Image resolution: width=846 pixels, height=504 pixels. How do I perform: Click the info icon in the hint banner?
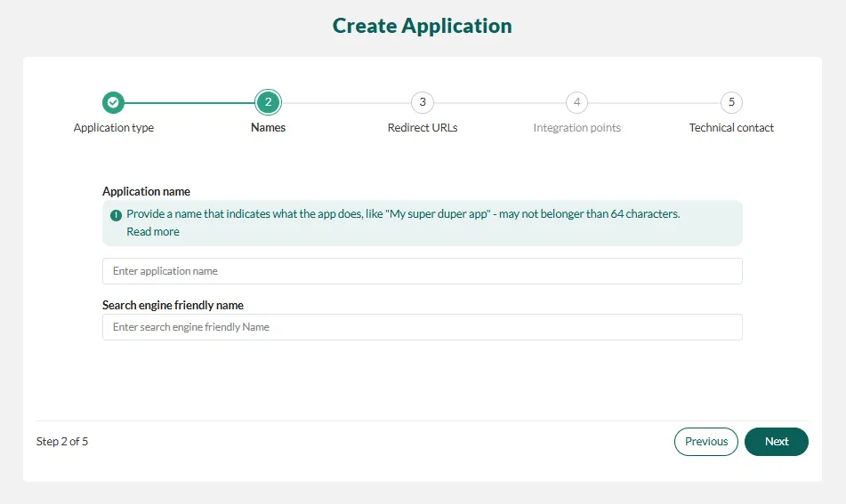point(116,215)
